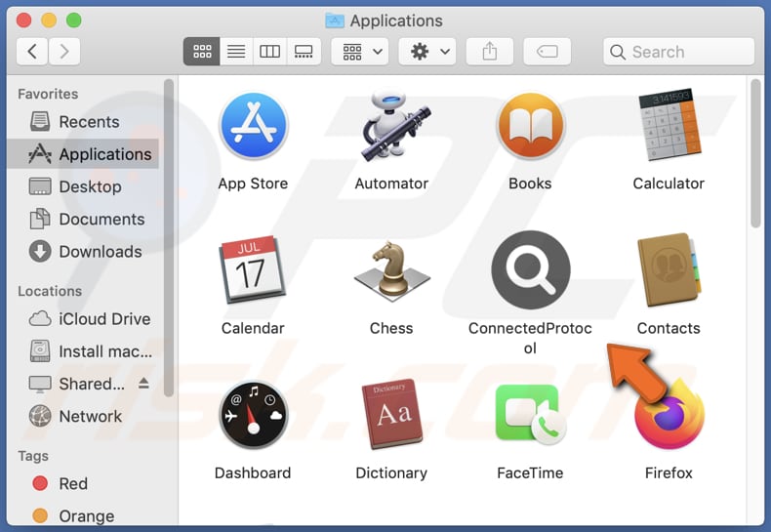Switch to column view
This screenshot has height=532, width=771.
(x=269, y=51)
